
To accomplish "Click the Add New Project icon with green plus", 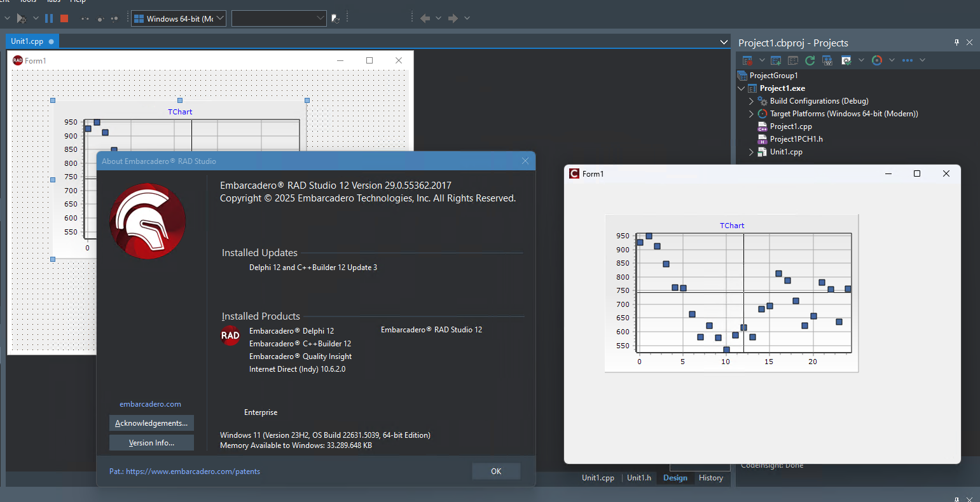I will 776,60.
